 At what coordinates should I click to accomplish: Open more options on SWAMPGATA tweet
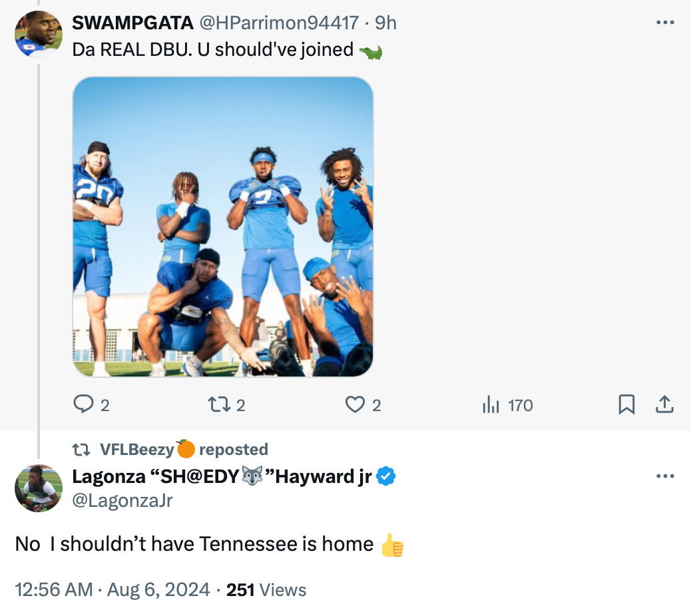(x=665, y=23)
